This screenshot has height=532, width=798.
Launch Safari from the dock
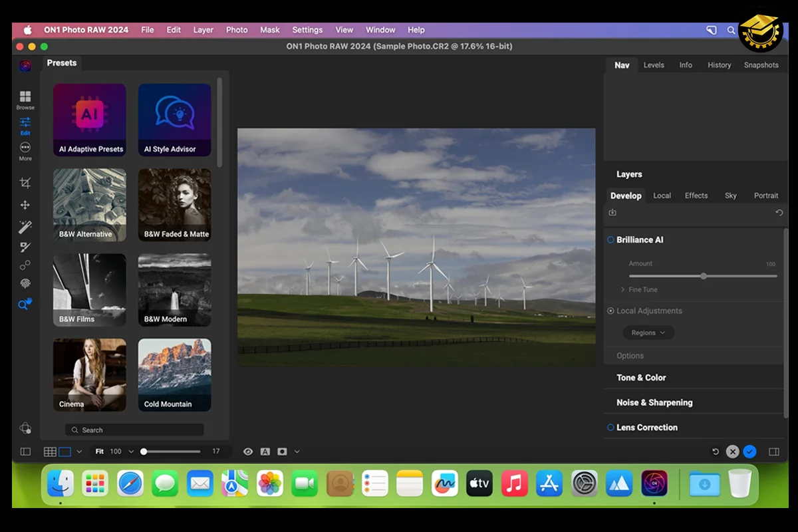click(x=130, y=483)
